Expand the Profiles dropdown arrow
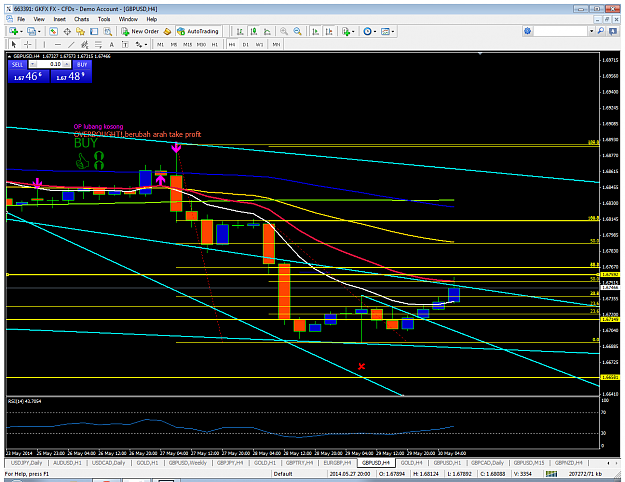625x482 pixels. pyautogui.click(x=39, y=31)
